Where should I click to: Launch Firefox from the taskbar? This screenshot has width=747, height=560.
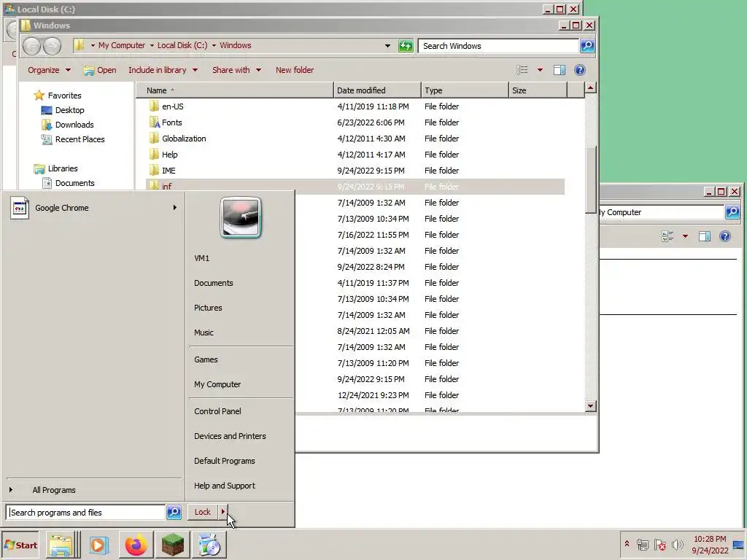coord(136,545)
